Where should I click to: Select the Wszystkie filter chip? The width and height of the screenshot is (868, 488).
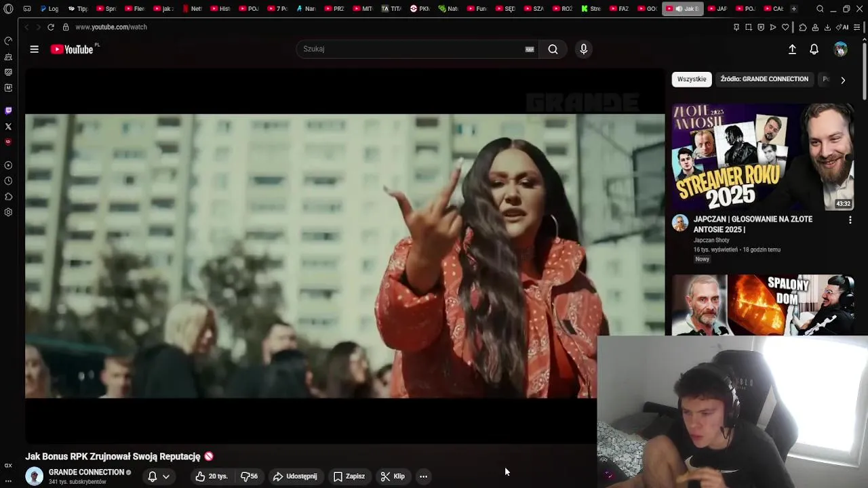point(692,79)
